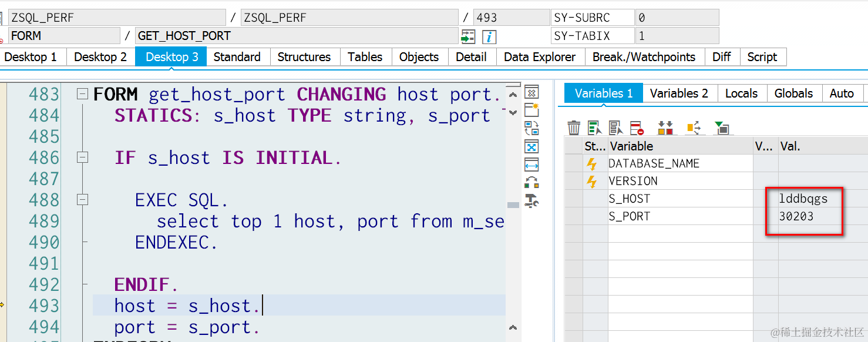Open the Detail tab
868x342 pixels.
pyautogui.click(x=471, y=57)
